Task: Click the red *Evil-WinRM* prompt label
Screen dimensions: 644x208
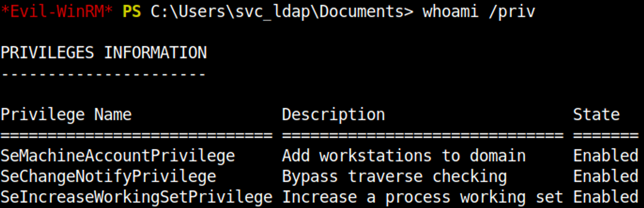Action: point(57,12)
